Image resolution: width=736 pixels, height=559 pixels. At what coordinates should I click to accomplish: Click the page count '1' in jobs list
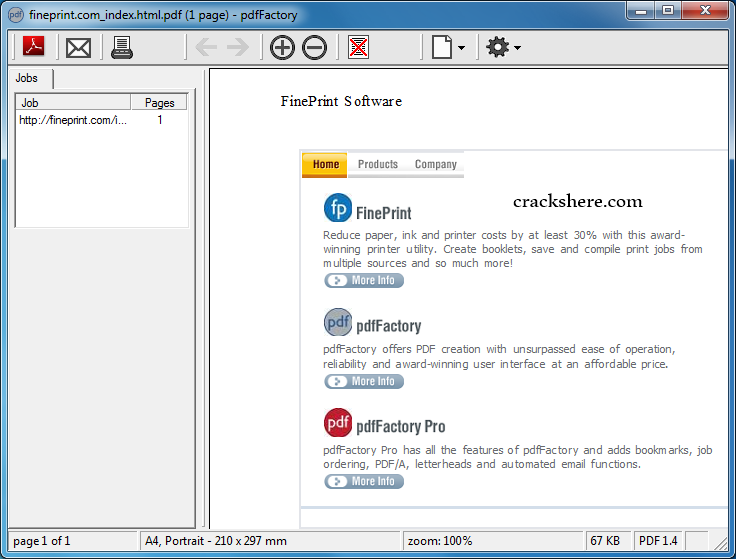click(160, 120)
